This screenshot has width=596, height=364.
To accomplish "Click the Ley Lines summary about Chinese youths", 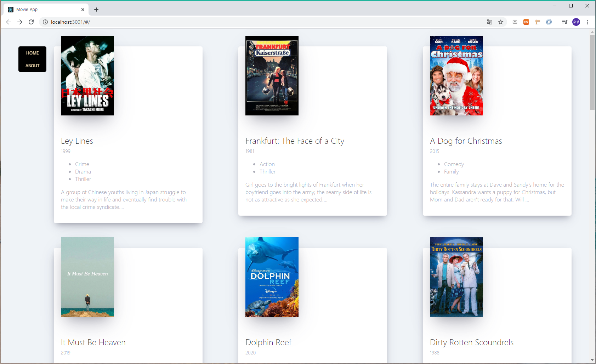I will click(x=124, y=200).
